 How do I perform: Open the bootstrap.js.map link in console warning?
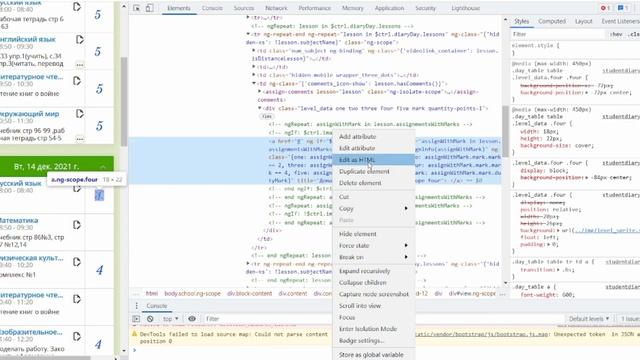(x=481, y=334)
